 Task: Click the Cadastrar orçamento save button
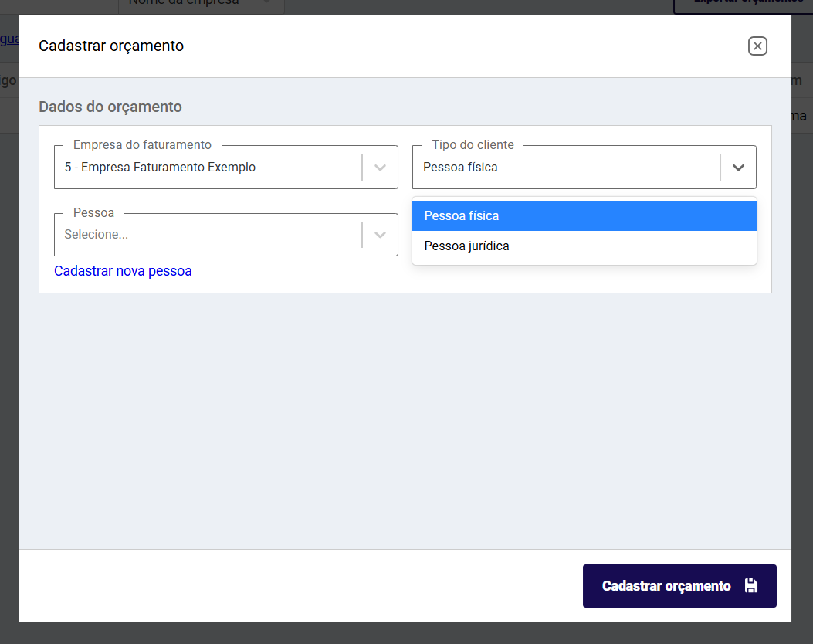tap(679, 586)
